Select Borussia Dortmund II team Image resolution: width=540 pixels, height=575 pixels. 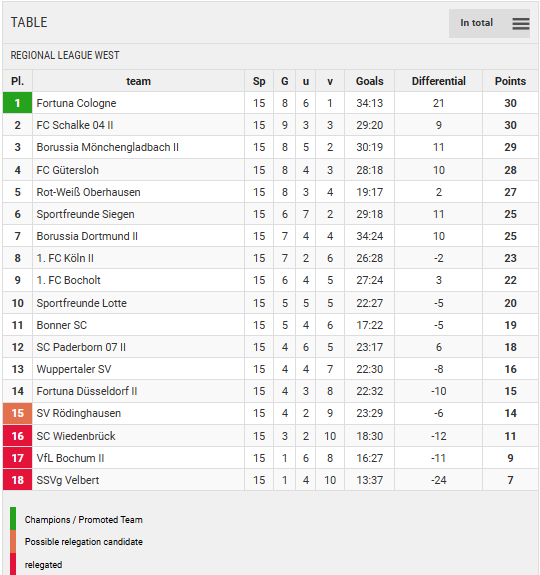point(87,236)
